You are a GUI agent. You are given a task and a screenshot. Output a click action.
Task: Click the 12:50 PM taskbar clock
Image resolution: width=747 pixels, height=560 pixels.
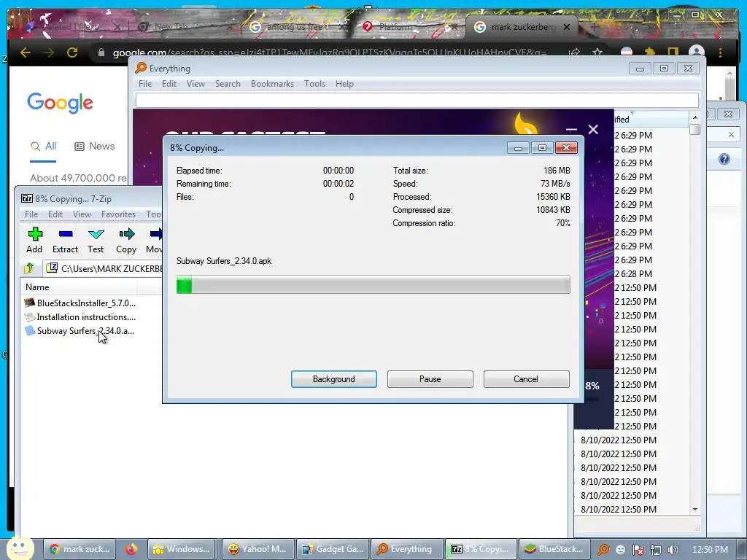pyautogui.click(x=710, y=549)
